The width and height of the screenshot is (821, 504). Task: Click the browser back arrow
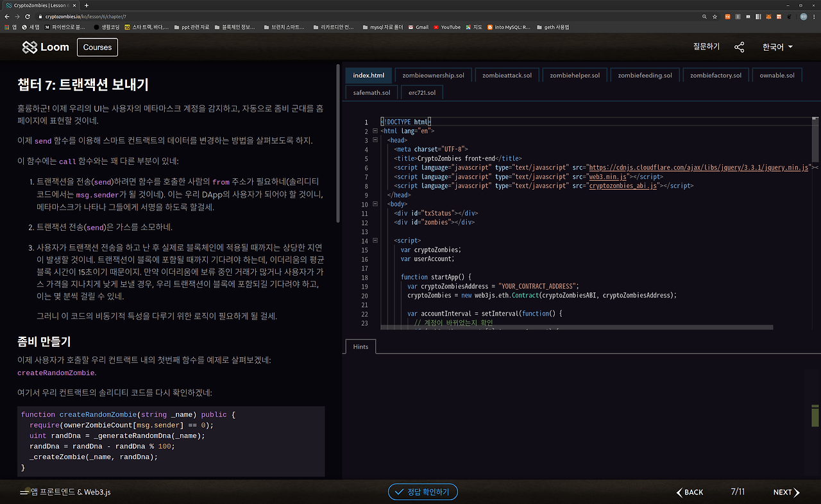[6, 16]
